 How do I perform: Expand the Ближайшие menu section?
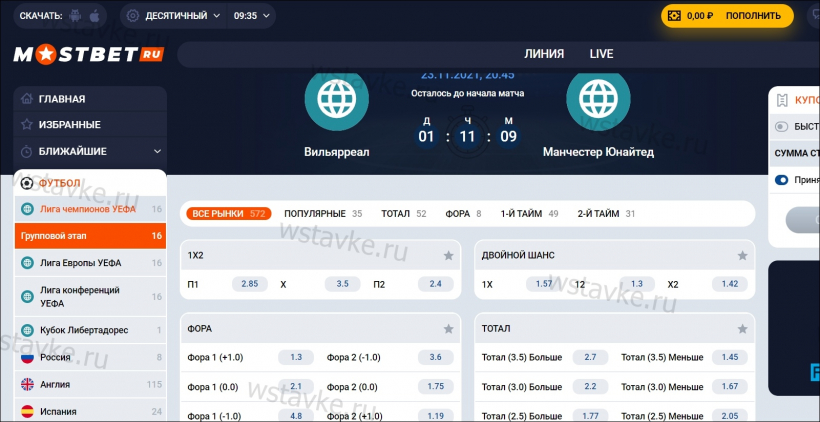pos(157,151)
